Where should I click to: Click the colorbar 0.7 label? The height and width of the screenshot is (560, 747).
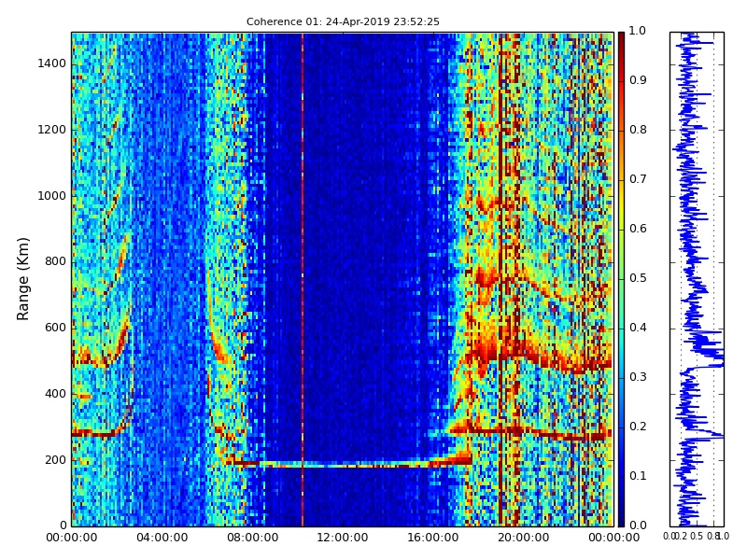(638, 179)
